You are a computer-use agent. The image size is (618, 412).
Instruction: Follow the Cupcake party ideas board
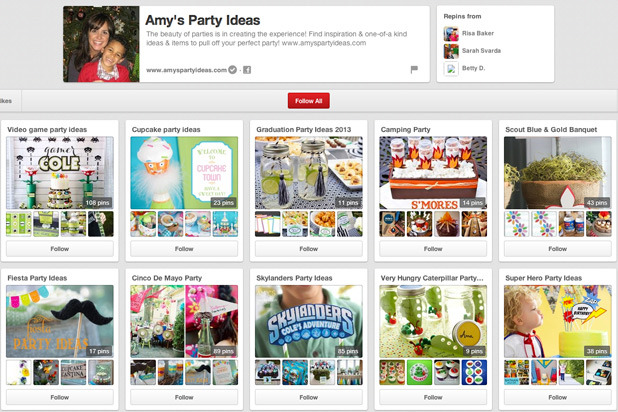184,248
